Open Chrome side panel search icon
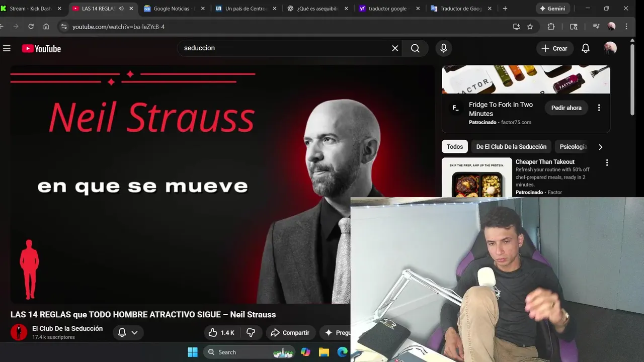The image size is (644, 362). click(574, 27)
